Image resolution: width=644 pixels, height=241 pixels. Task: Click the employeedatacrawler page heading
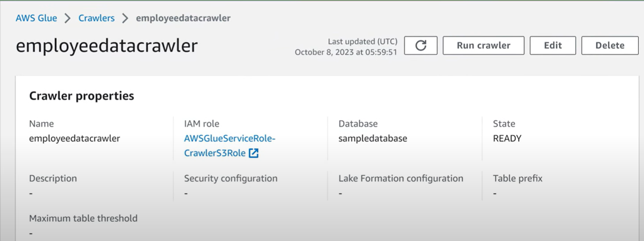pyautogui.click(x=107, y=46)
